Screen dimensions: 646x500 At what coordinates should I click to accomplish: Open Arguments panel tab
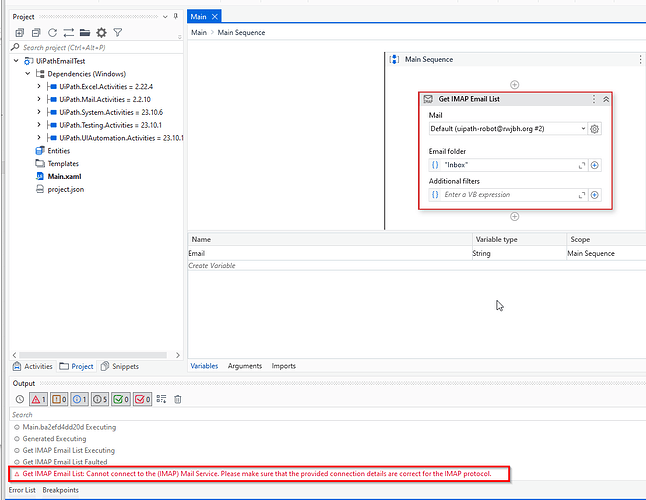pos(245,366)
